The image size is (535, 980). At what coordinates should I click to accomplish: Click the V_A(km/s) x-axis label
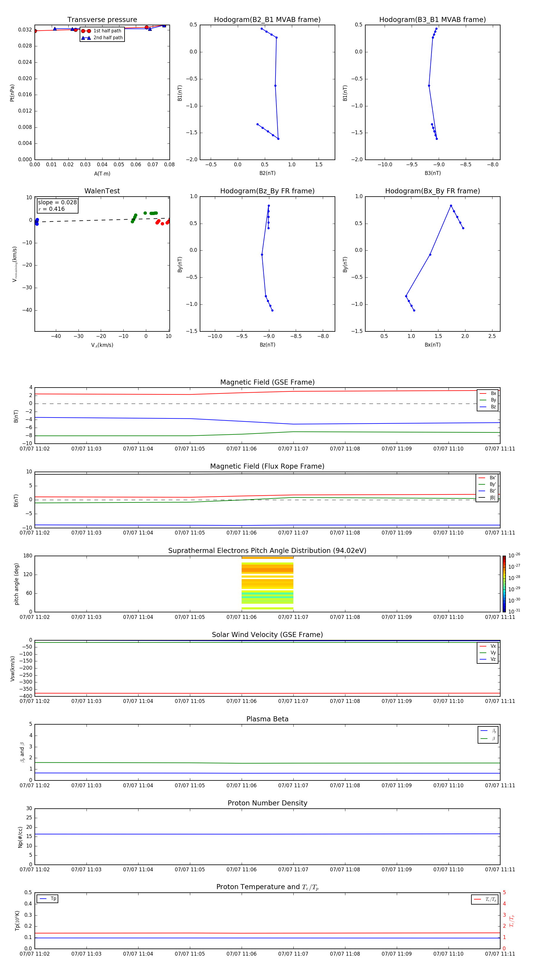point(102,345)
